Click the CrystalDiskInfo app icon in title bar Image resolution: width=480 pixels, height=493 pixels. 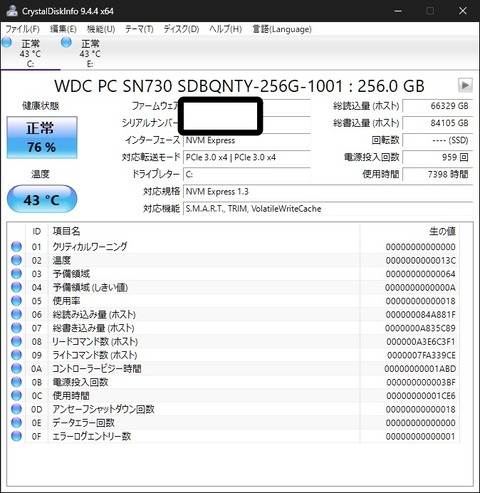(x=12, y=11)
